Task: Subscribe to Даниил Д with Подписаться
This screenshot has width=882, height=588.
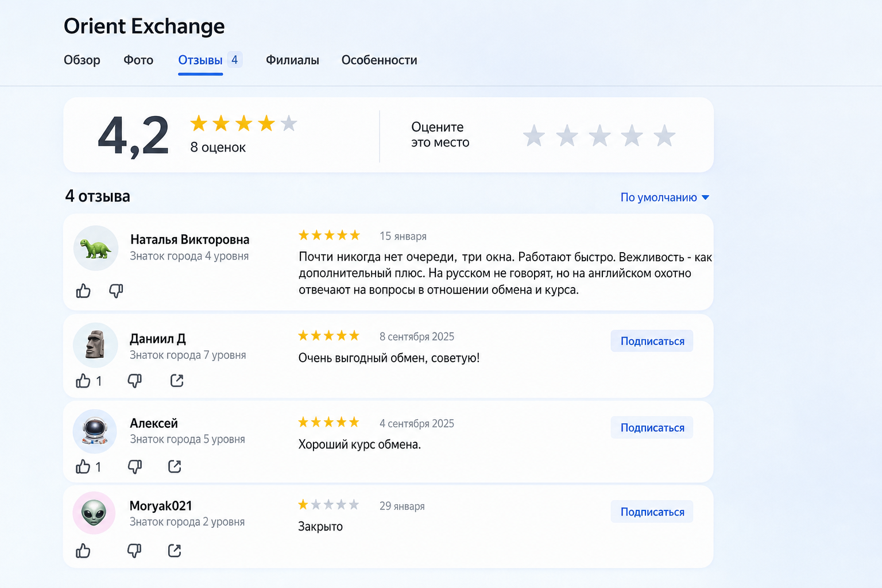Action: click(652, 341)
